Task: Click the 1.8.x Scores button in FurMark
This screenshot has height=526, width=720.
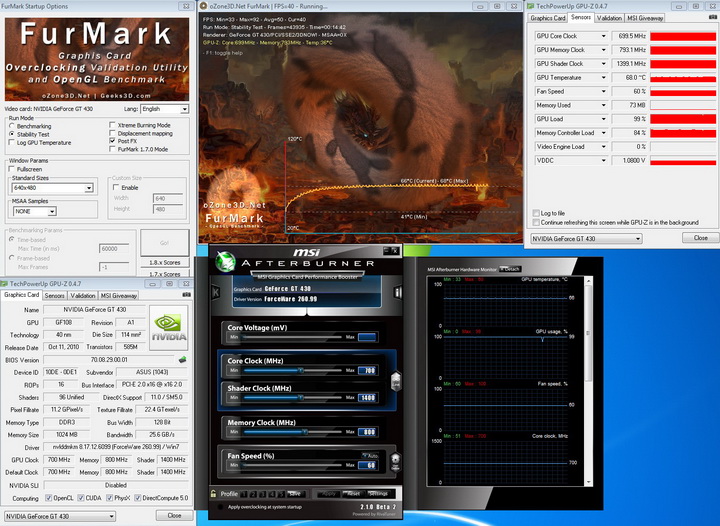Action: click(165, 263)
